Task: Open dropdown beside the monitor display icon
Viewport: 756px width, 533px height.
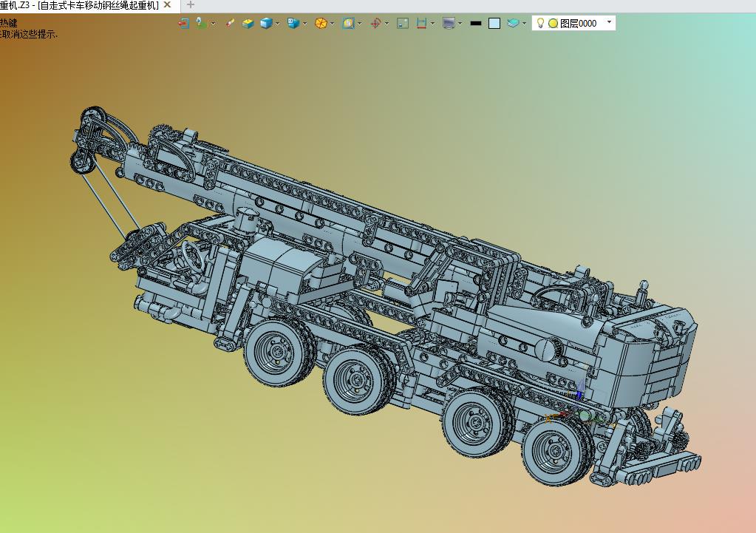Action: coord(460,24)
